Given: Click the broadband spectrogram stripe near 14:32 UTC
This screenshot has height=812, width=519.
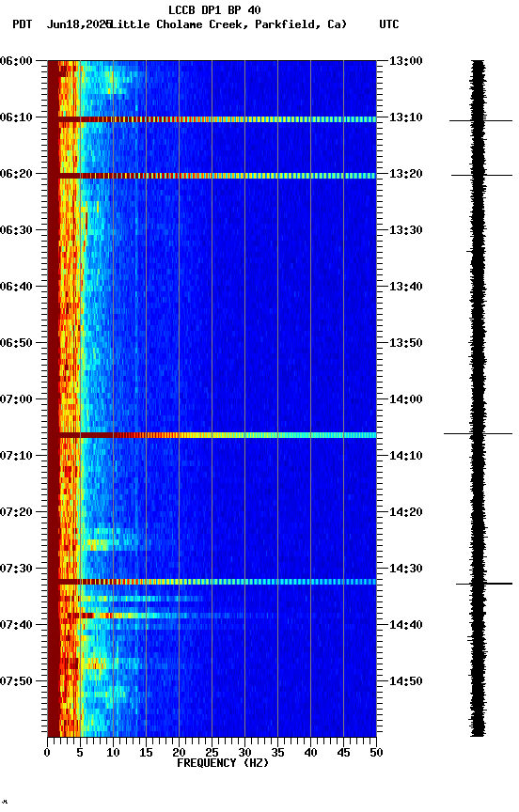Looking at the screenshot, I should tap(212, 582).
